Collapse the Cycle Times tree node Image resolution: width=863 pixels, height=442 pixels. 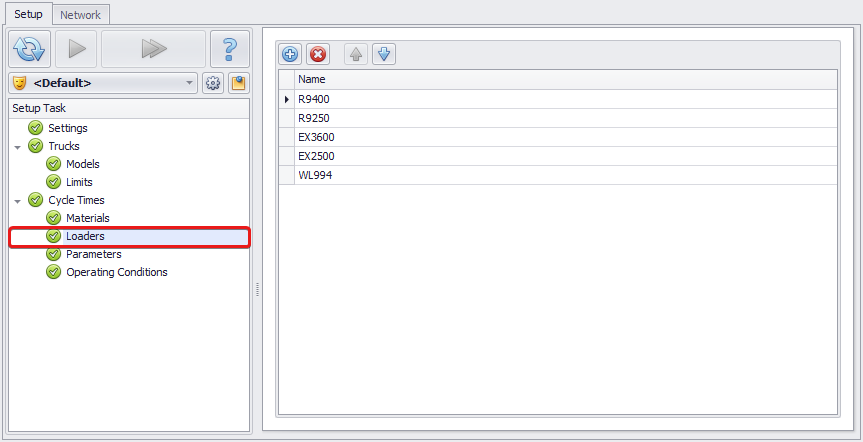click(x=18, y=201)
